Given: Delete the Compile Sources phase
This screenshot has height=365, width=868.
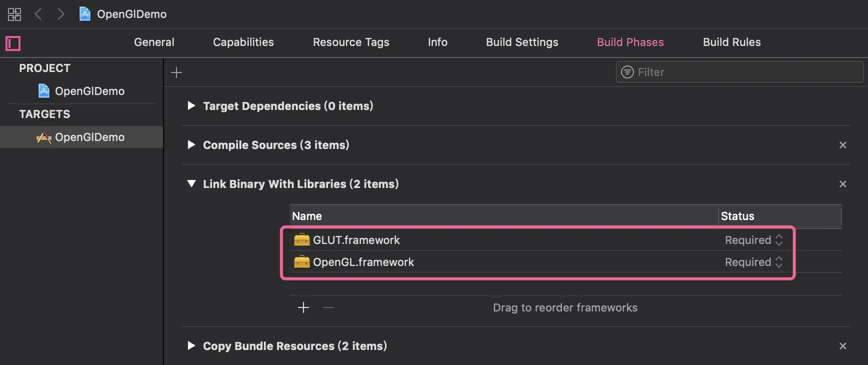Looking at the screenshot, I should click(843, 145).
